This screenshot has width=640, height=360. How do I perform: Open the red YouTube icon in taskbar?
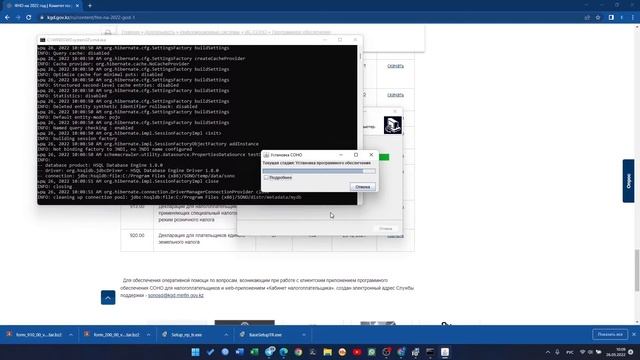click(357, 352)
